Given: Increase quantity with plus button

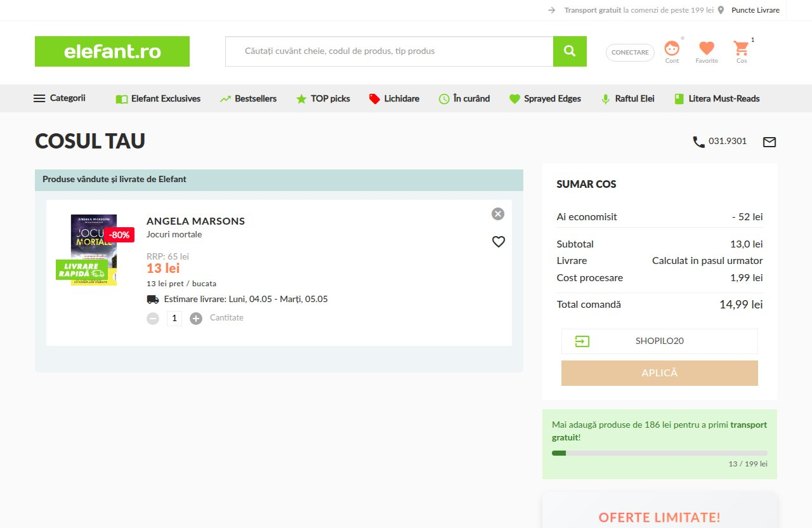Looking at the screenshot, I should click(x=196, y=319).
